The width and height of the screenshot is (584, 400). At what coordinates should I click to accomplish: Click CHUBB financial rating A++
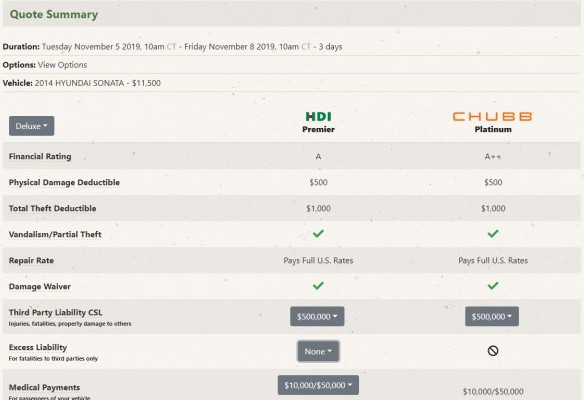pyautogui.click(x=493, y=157)
